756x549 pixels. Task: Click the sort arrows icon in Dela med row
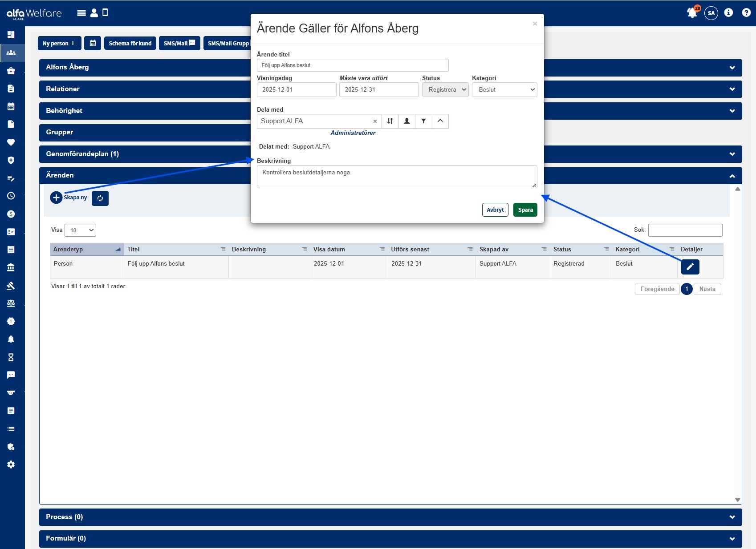pos(390,121)
